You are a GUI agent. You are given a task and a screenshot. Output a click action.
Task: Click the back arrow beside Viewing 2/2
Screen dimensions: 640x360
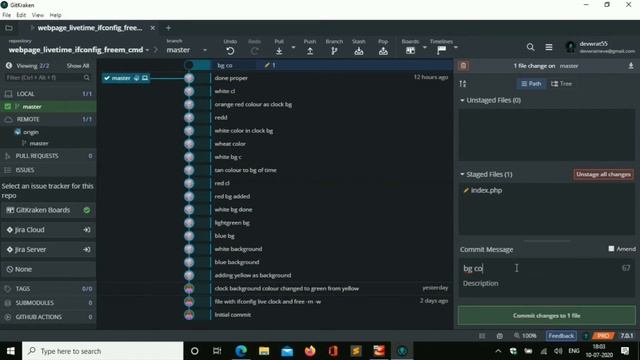click(x=9, y=65)
